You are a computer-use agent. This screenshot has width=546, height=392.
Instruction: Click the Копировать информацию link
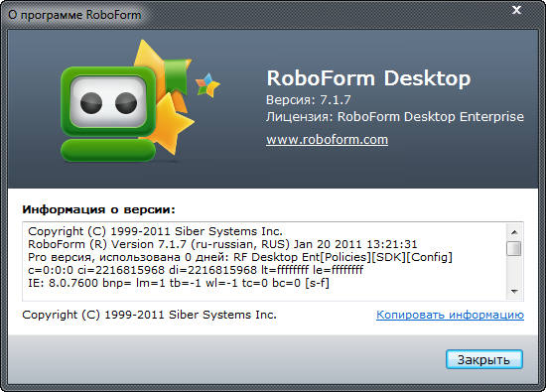(450, 315)
